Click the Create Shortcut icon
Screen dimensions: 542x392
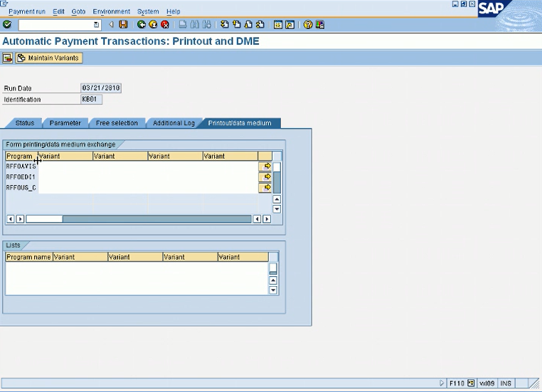pyautogui.click(x=290, y=24)
